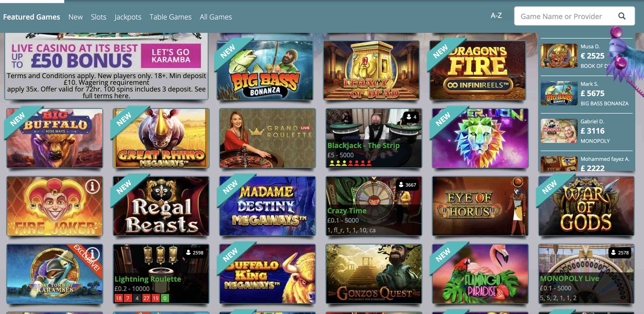Screen dimensions: 644x314
Task: Click MONOPOLY Live player count badge
Action: 620,253
